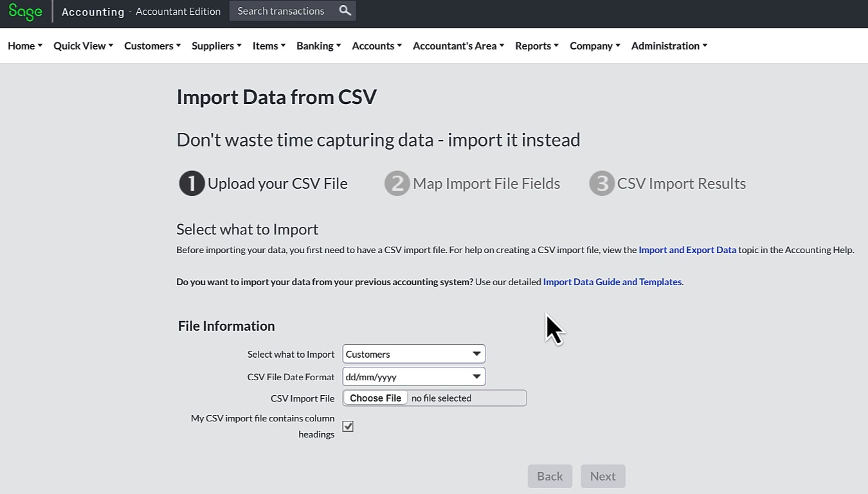Expand Select what to Import dropdown
The height and width of the screenshot is (494, 868).
tap(413, 354)
